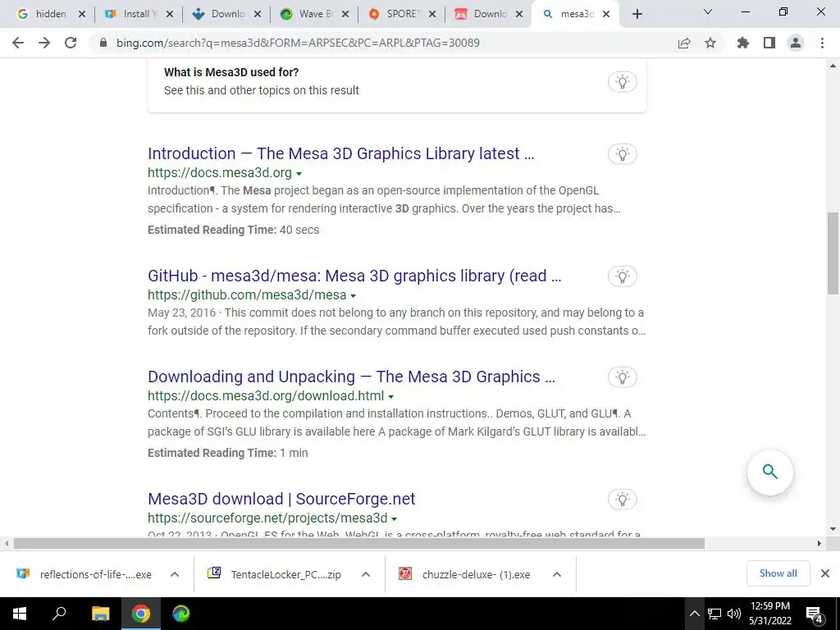840x630 pixels.
Task: Click lightbulb beside Introduction Mesa 3D result
Action: click(623, 154)
